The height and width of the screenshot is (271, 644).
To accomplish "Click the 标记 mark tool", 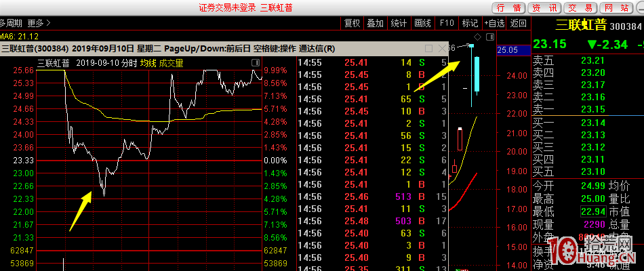I will coord(470,23).
